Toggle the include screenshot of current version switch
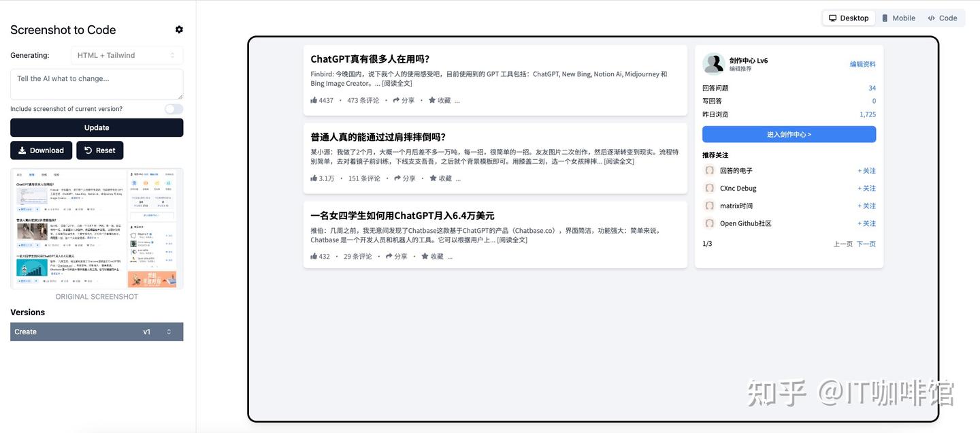 174,108
